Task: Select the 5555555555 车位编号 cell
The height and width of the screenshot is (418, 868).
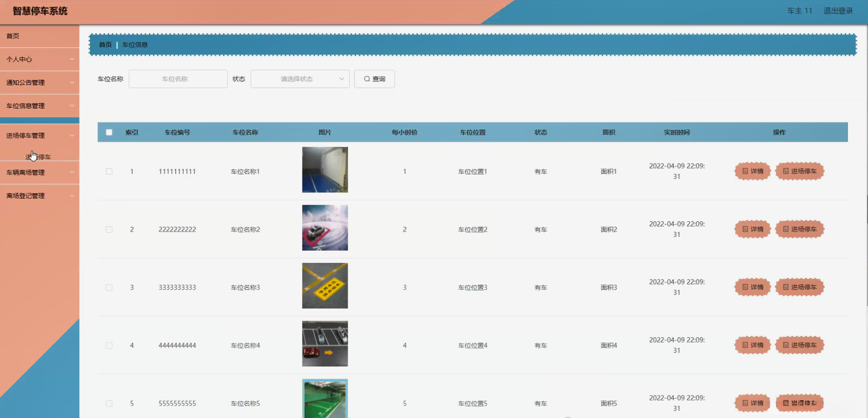Action: 177,404
